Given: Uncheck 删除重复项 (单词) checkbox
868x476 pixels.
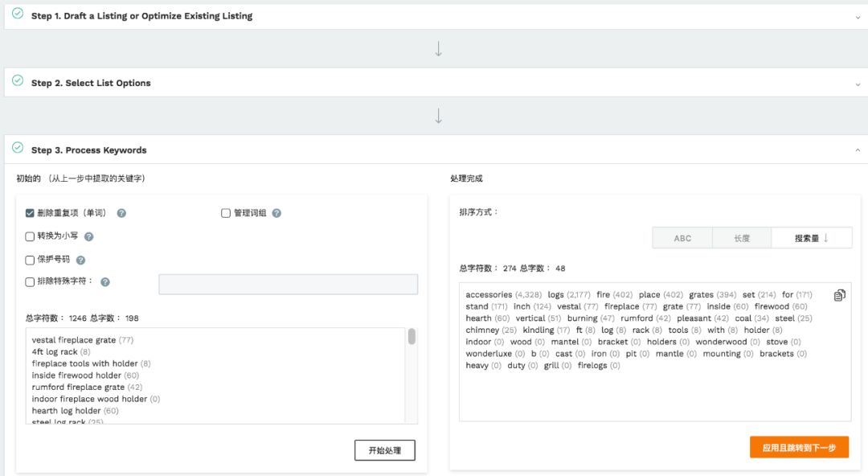Looking at the screenshot, I should tap(30, 213).
